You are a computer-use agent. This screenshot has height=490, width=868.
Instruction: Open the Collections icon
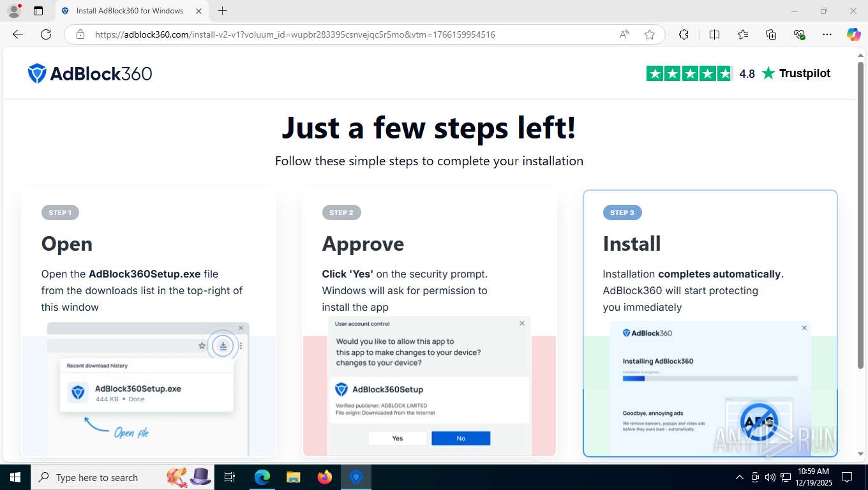click(x=771, y=34)
